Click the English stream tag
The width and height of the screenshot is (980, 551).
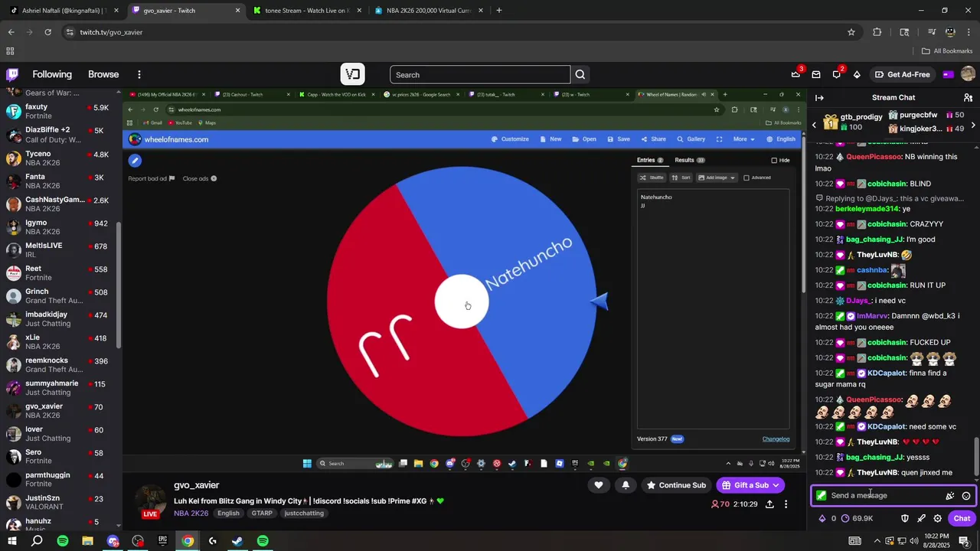(228, 514)
